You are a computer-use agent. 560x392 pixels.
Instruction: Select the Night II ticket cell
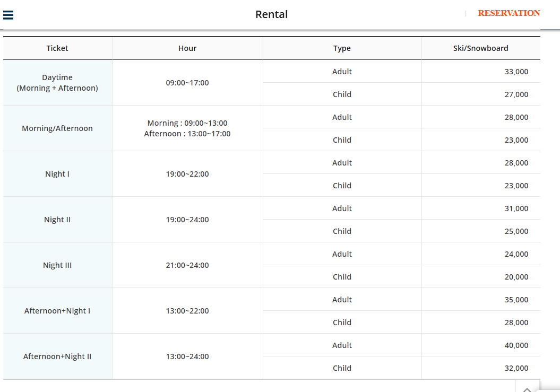57,220
